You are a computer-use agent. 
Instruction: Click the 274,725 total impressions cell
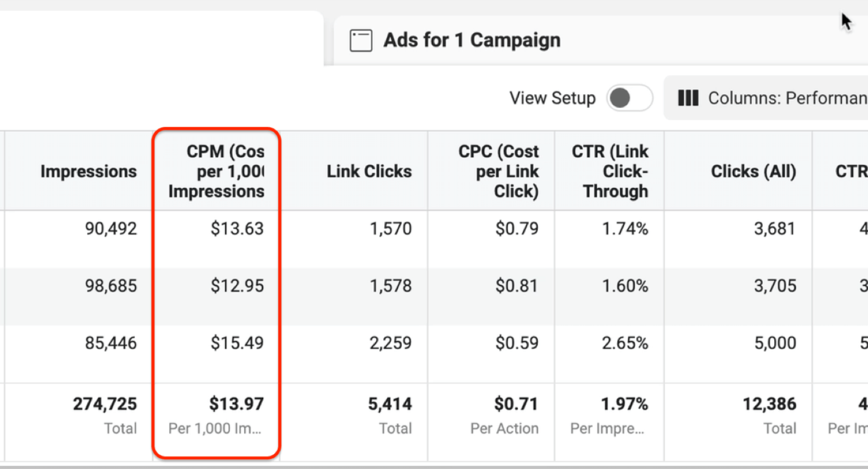105,404
